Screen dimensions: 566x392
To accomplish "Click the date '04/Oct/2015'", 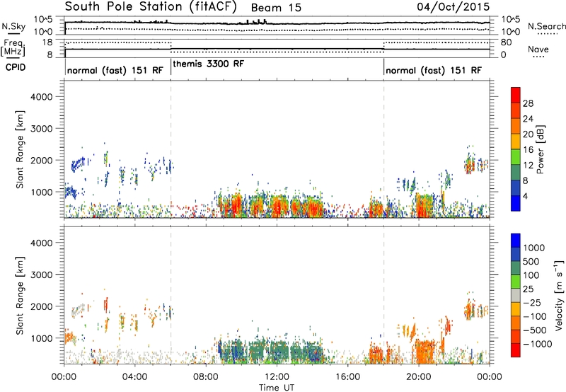I will click(454, 7).
